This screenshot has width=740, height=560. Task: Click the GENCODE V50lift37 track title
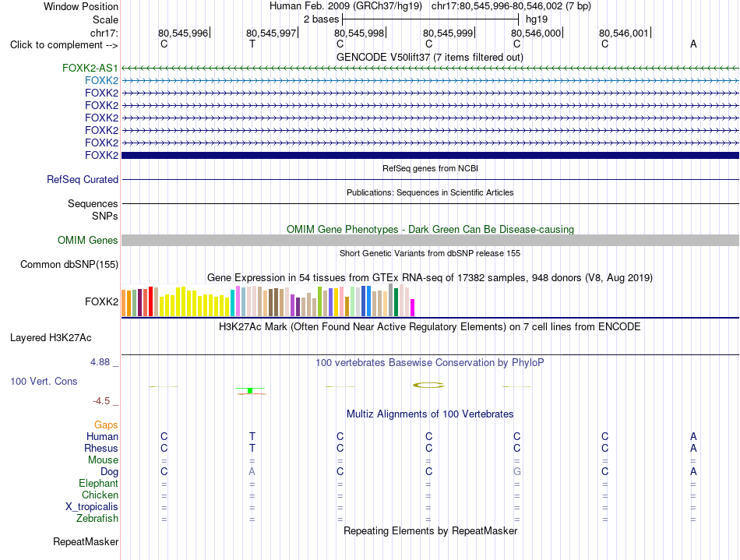430,58
